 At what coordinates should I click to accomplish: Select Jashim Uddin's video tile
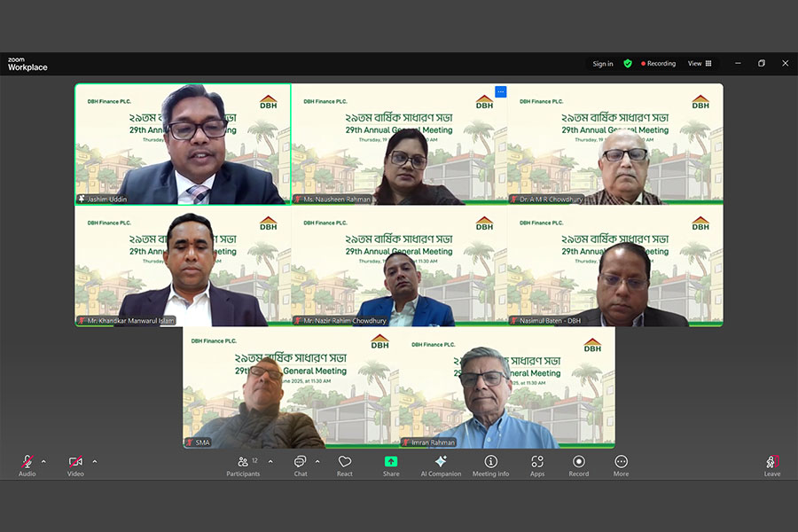tap(183, 144)
